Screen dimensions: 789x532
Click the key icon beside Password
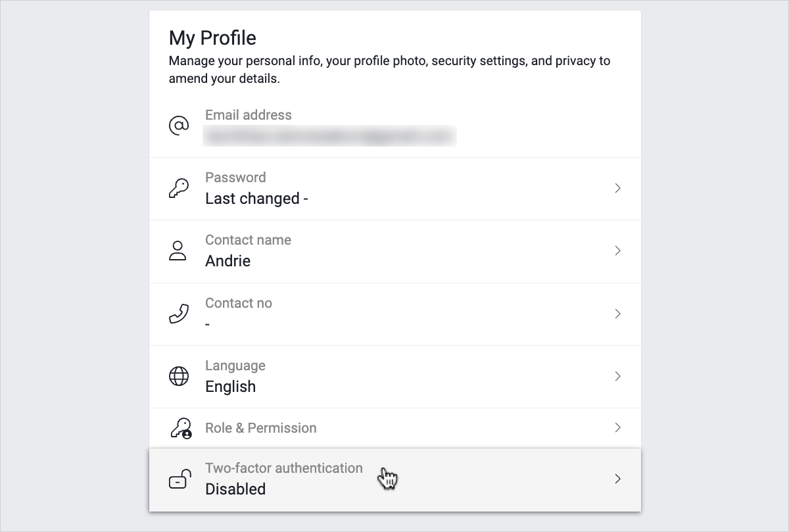[x=179, y=189]
